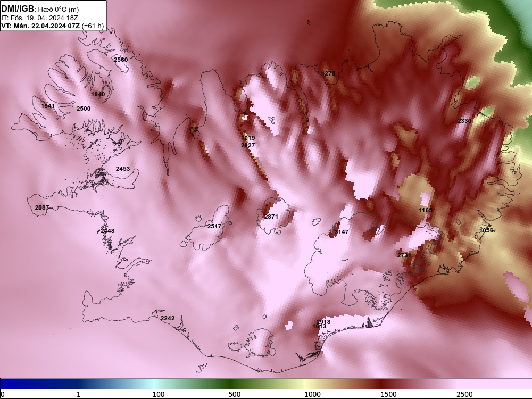Click the legend tick label 2500
The width and height of the screenshot is (532, 399).
pyautogui.click(x=464, y=394)
